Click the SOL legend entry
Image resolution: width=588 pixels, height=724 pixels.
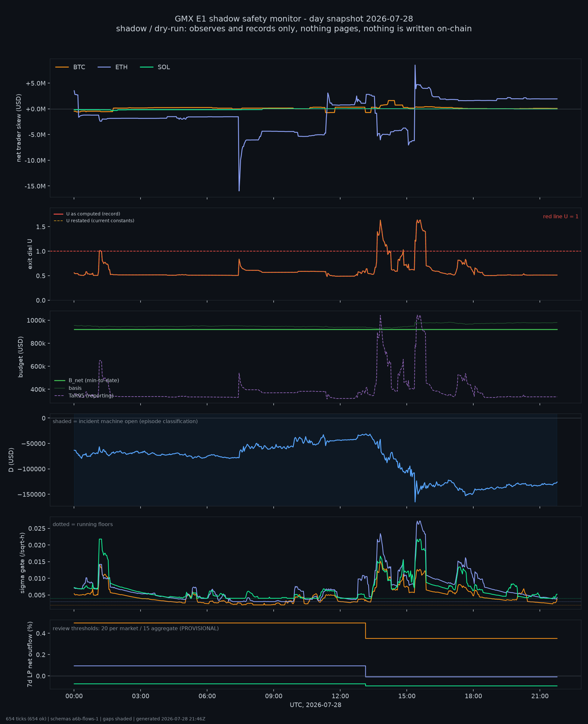pos(155,67)
